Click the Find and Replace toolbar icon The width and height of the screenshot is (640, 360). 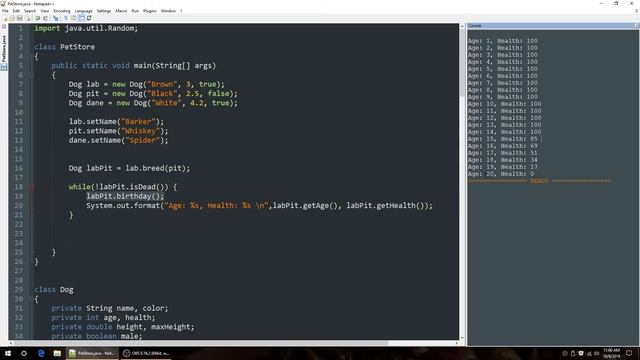56,18
